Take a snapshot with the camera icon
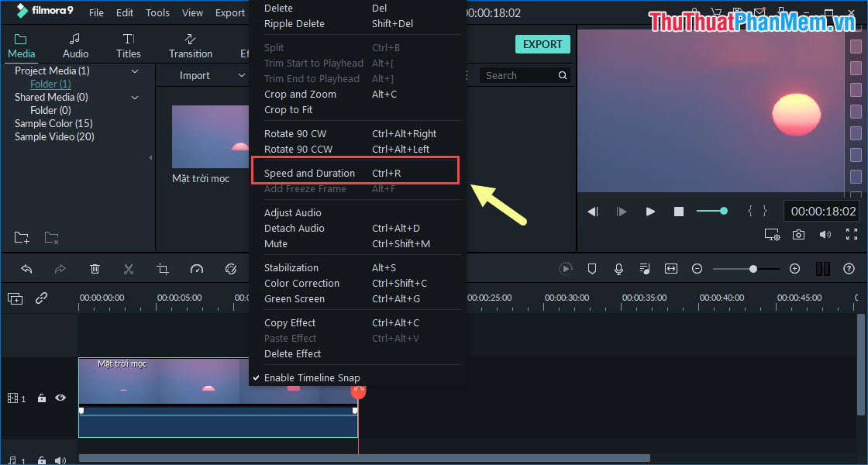868x465 pixels. (x=798, y=234)
